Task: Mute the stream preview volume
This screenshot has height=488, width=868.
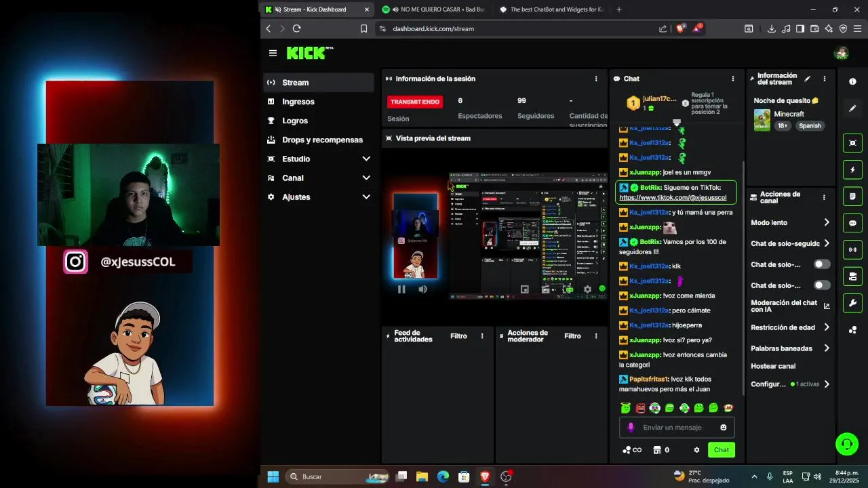Action: (x=422, y=289)
